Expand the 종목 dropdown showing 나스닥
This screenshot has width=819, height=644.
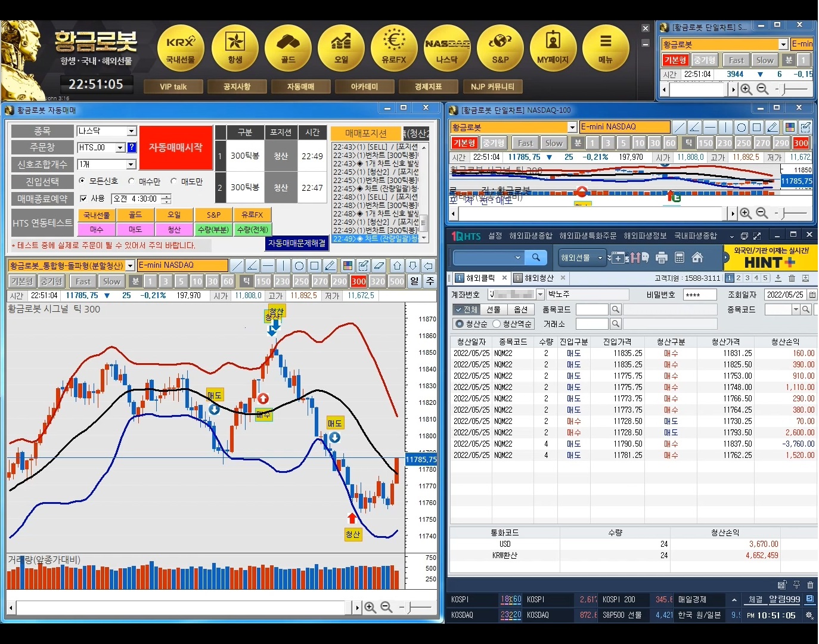point(132,131)
